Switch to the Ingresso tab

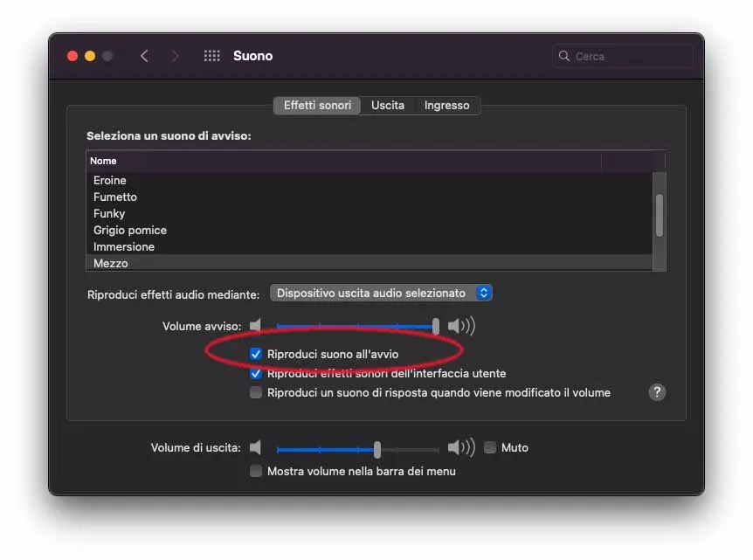pyautogui.click(x=447, y=105)
